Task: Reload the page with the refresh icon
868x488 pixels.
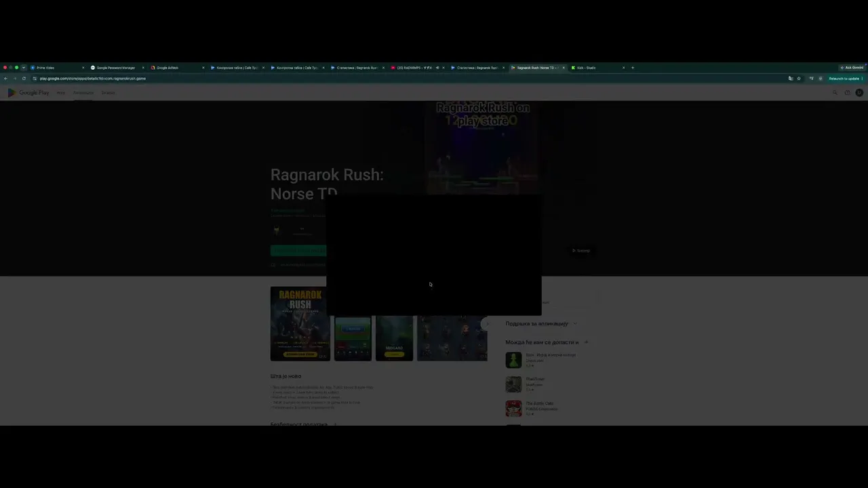Action: pyautogui.click(x=24, y=79)
